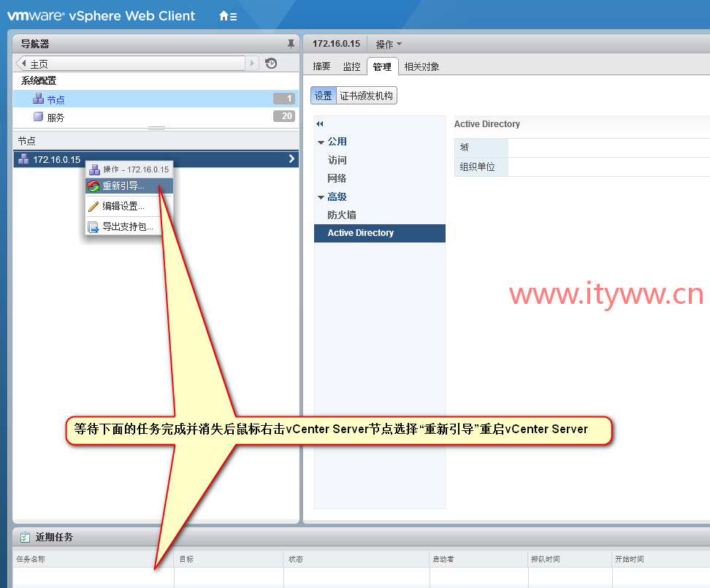Switch to the 管理 tab
The height and width of the screenshot is (588, 710).
click(382, 66)
